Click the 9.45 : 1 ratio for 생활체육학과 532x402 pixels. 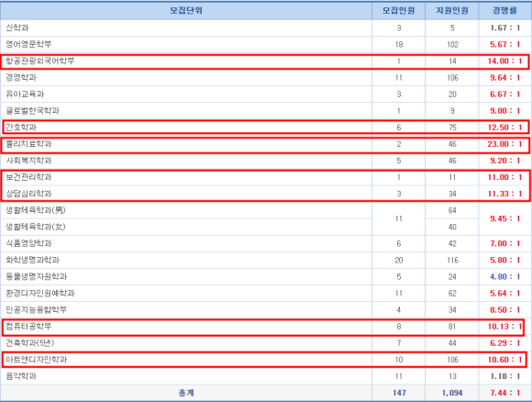pos(504,218)
